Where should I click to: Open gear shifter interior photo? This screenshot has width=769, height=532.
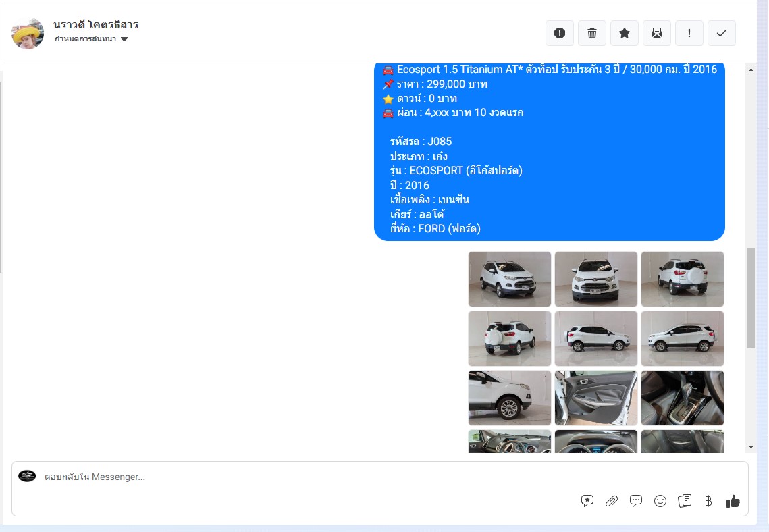coord(682,398)
